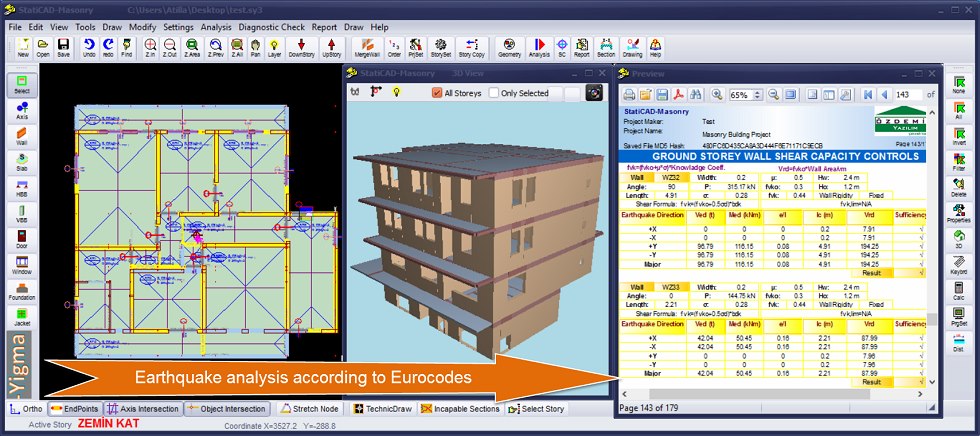
Task: Select the Wall tool in left sidebar
Action: point(21,137)
